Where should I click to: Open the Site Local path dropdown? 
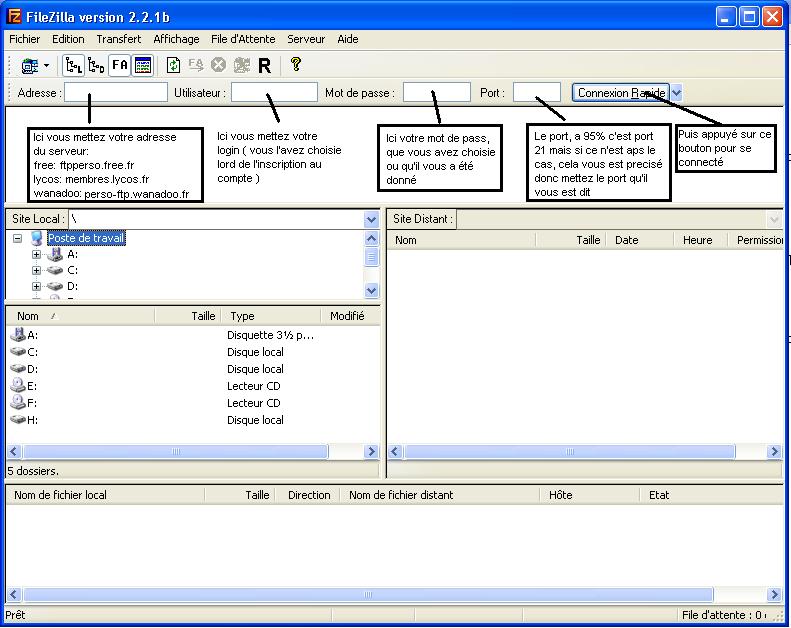tap(371, 219)
